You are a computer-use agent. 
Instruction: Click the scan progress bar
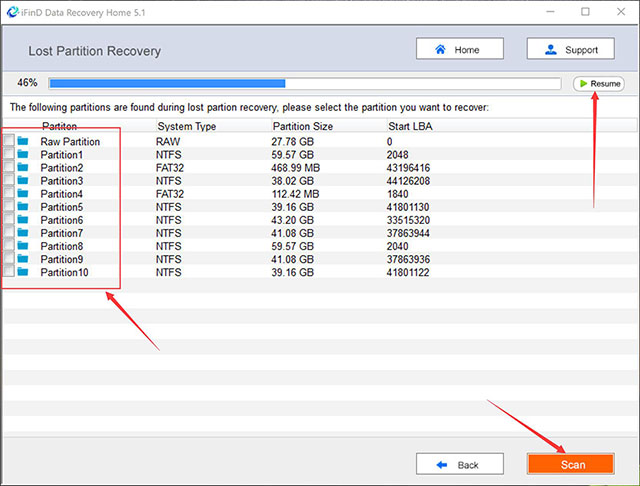click(304, 84)
